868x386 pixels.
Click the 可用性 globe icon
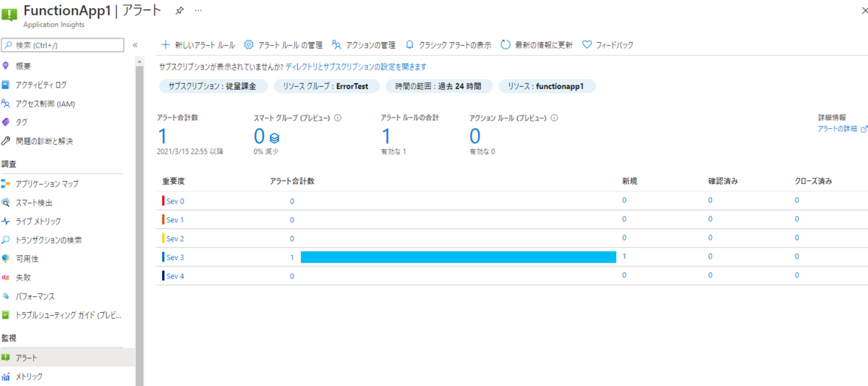pos(6,259)
